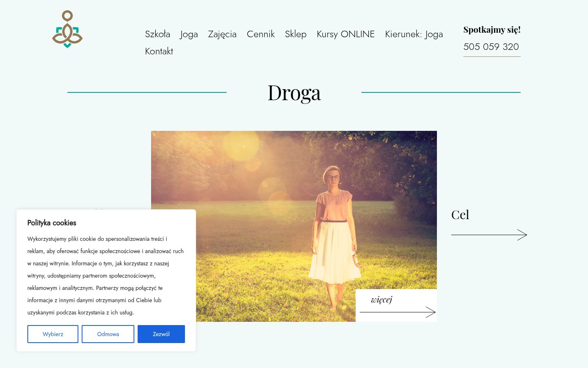588x368 pixels.
Task: Click the Wybierz cookie button
Action: 53,334
